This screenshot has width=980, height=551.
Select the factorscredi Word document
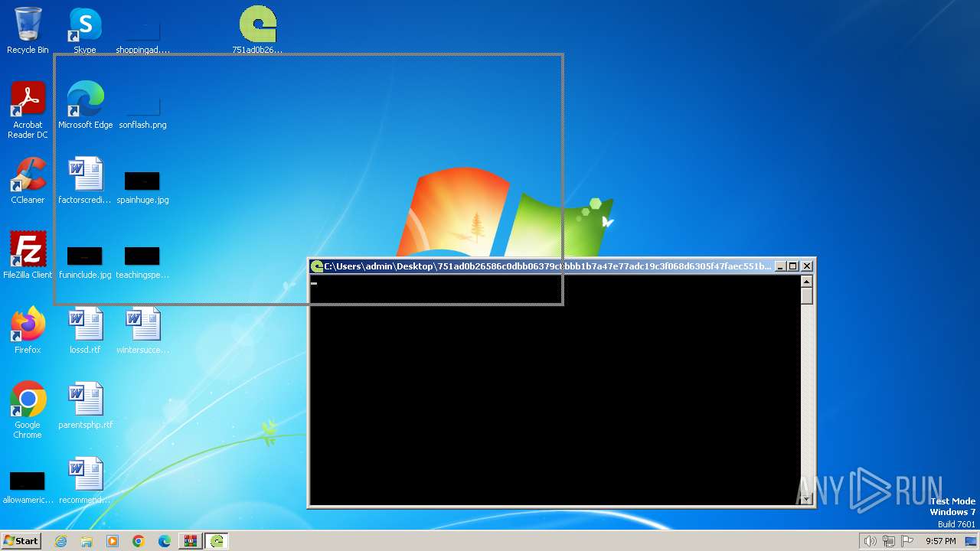click(x=85, y=181)
